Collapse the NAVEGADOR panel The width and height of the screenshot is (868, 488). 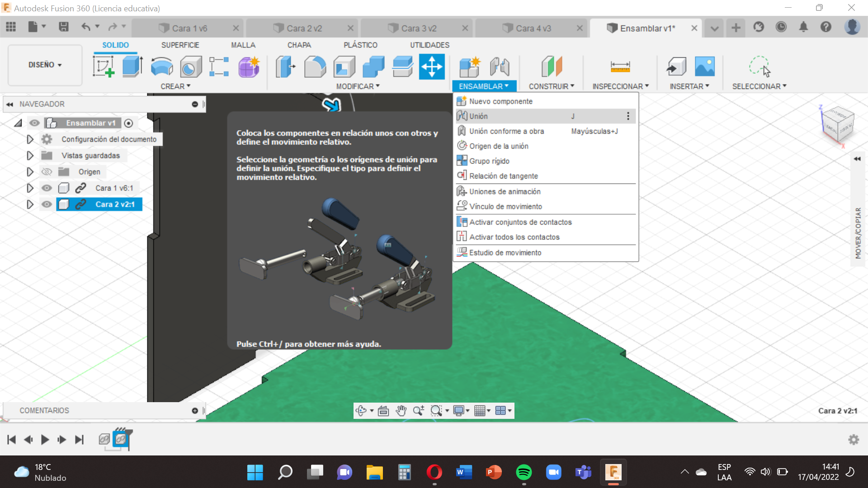pos(9,104)
